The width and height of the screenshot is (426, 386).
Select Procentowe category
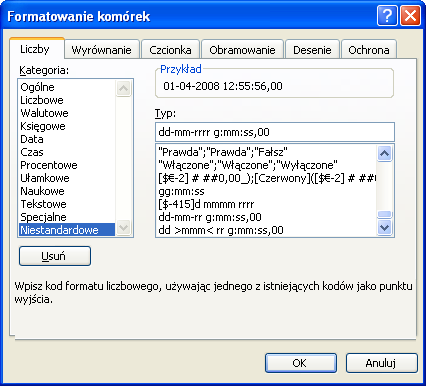pos(67,165)
